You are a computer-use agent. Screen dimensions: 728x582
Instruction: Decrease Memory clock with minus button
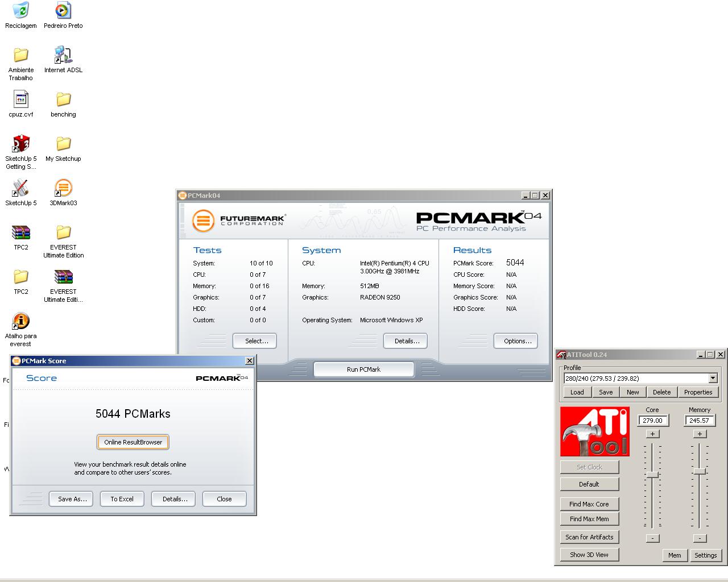(700, 538)
